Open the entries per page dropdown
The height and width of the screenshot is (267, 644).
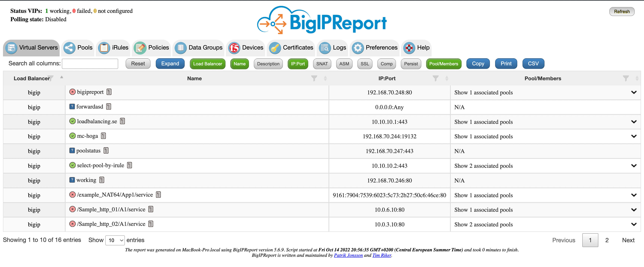click(115, 240)
